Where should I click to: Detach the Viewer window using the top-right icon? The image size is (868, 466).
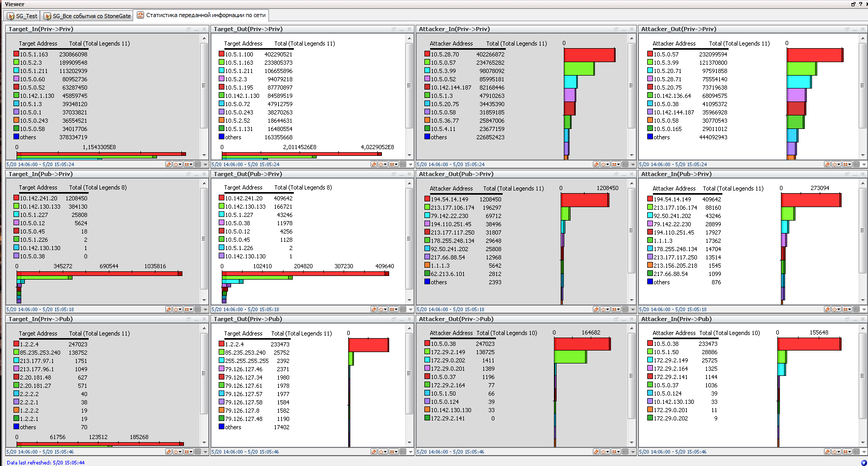click(853, 4)
